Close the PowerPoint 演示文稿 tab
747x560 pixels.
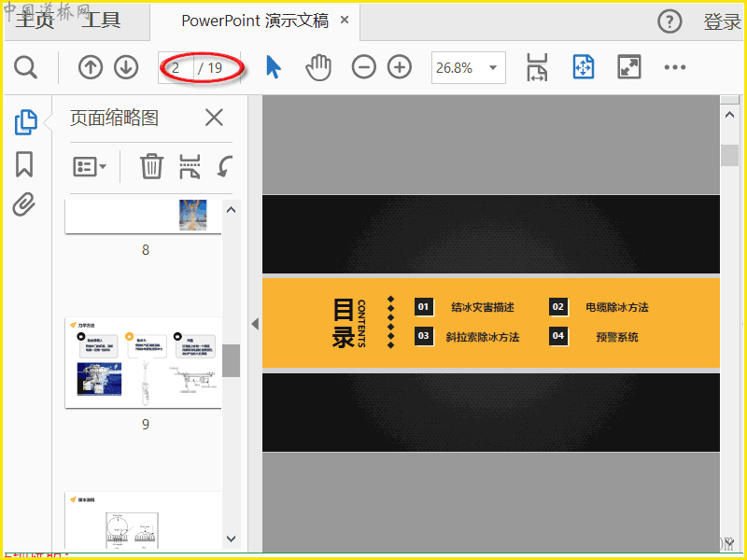click(345, 20)
